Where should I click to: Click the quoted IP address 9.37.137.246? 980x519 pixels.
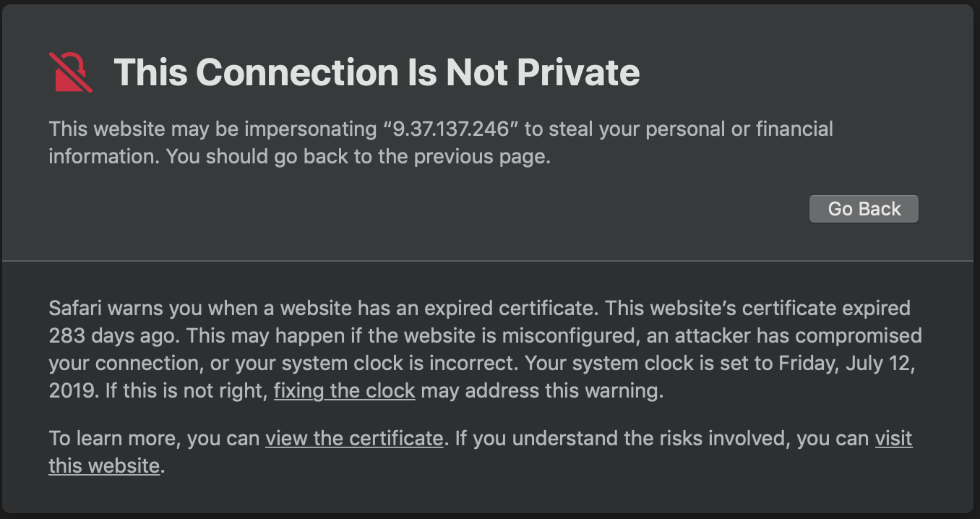[x=452, y=129]
